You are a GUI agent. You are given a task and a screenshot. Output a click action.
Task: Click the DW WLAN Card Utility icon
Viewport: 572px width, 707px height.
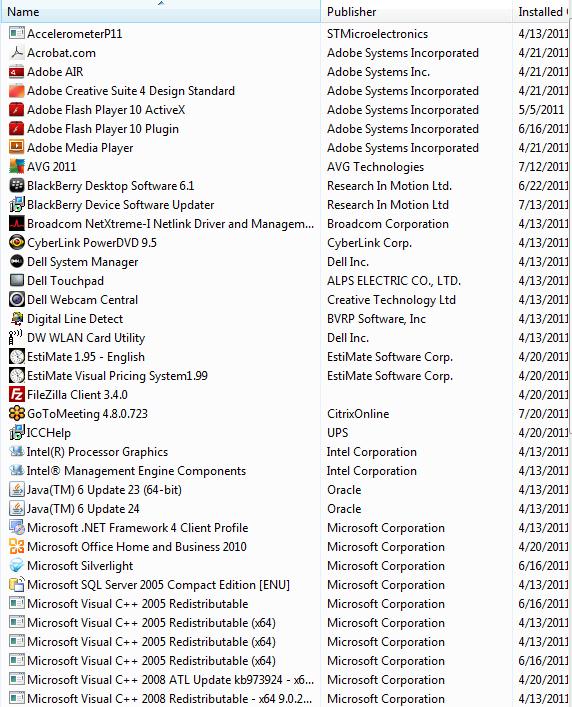pyautogui.click(x=17, y=337)
